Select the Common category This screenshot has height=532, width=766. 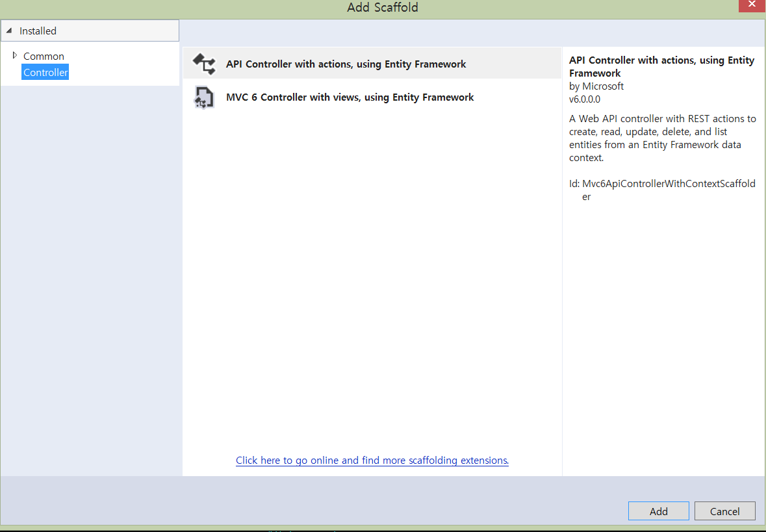coord(44,56)
